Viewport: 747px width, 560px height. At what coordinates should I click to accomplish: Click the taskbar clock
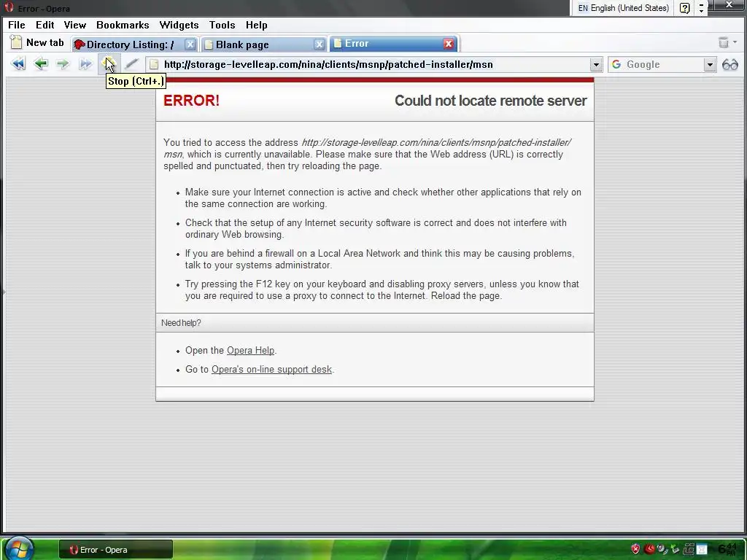click(x=729, y=549)
